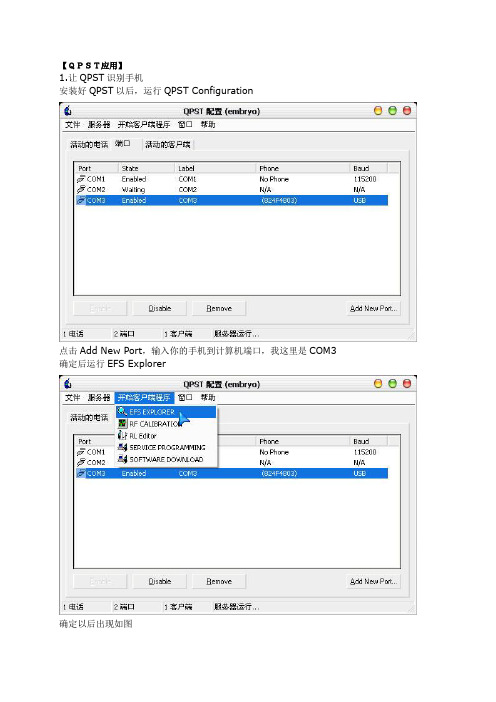Click RF Calibration icon in open menu
The width and height of the screenshot is (496, 702).
tap(122, 423)
